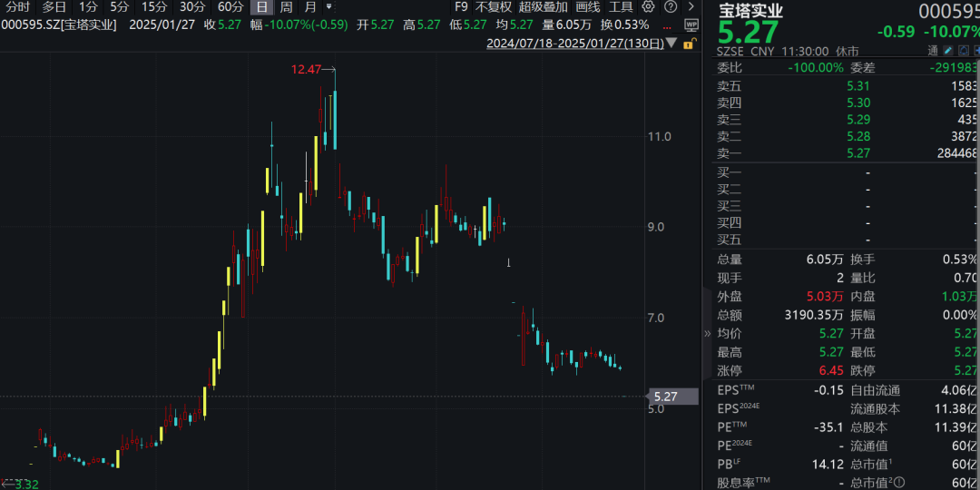Collapse the quote side panel with double chevron

[x=708, y=334]
